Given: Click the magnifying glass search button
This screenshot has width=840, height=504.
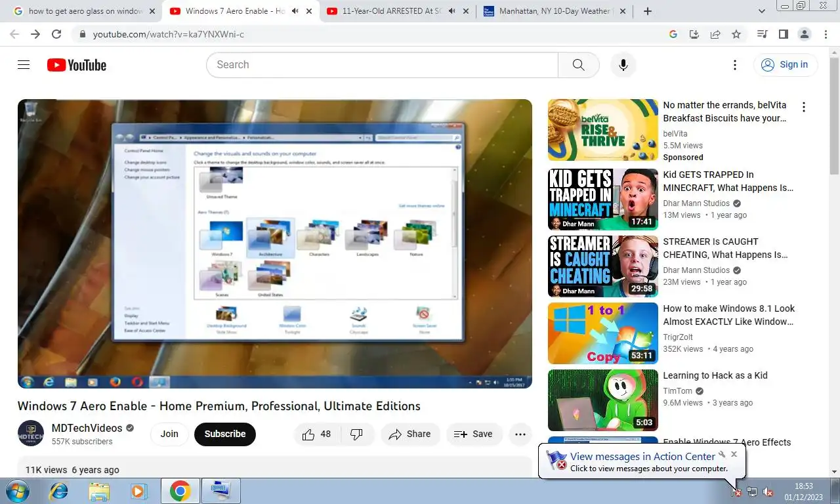Looking at the screenshot, I should (x=578, y=65).
